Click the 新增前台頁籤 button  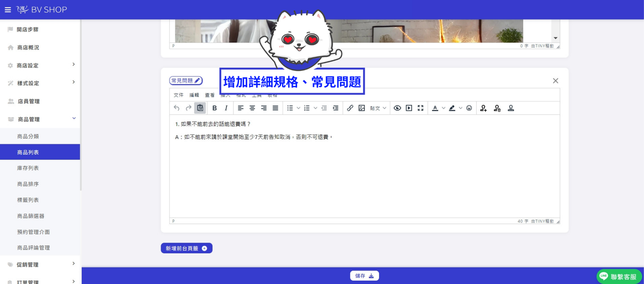pos(187,248)
